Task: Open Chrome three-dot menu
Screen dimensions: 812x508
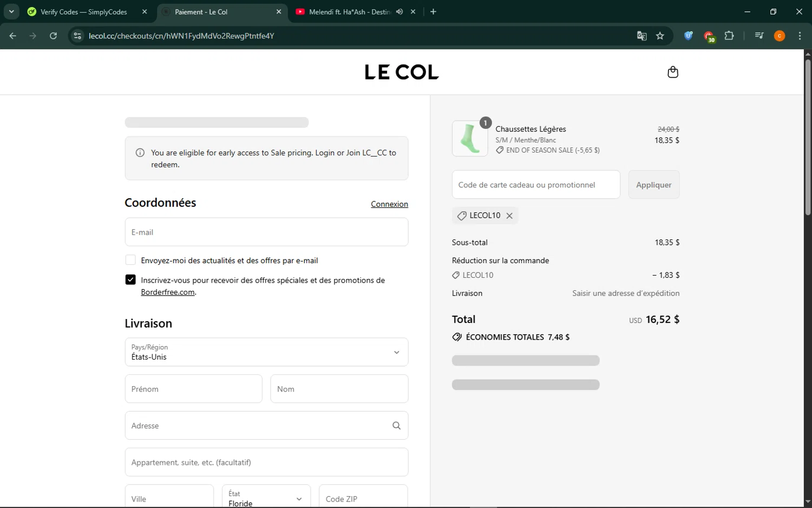Action: 800,36
